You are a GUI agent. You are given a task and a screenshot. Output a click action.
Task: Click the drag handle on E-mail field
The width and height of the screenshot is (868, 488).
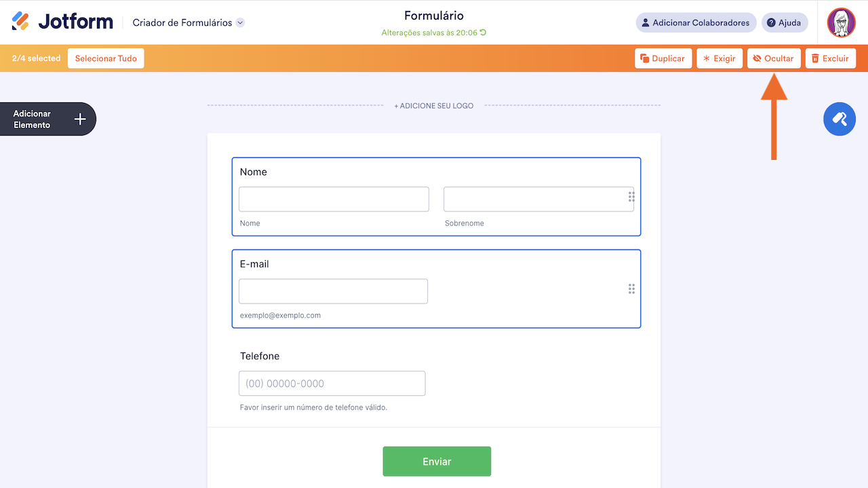[x=631, y=289]
